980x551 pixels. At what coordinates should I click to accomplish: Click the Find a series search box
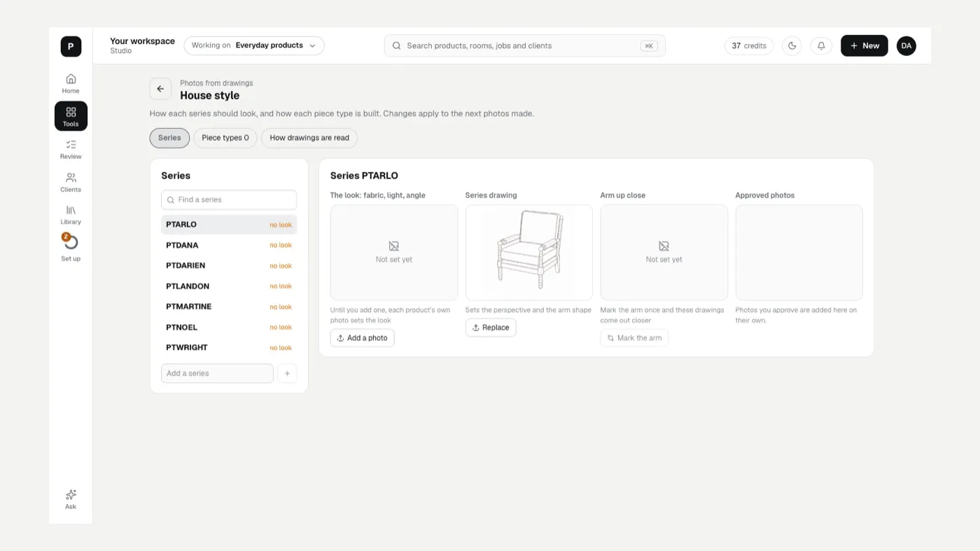click(229, 200)
